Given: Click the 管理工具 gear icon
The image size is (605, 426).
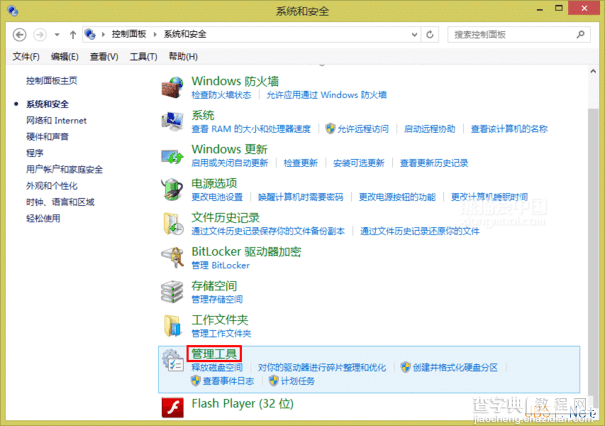Looking at the screenshot, I should click(172, 360).
